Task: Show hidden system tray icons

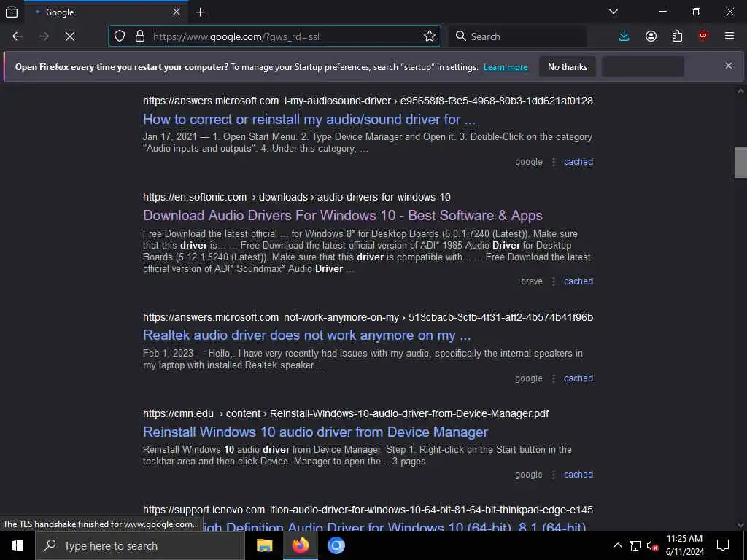Action: pyautogui.click(x=617, y=545)
